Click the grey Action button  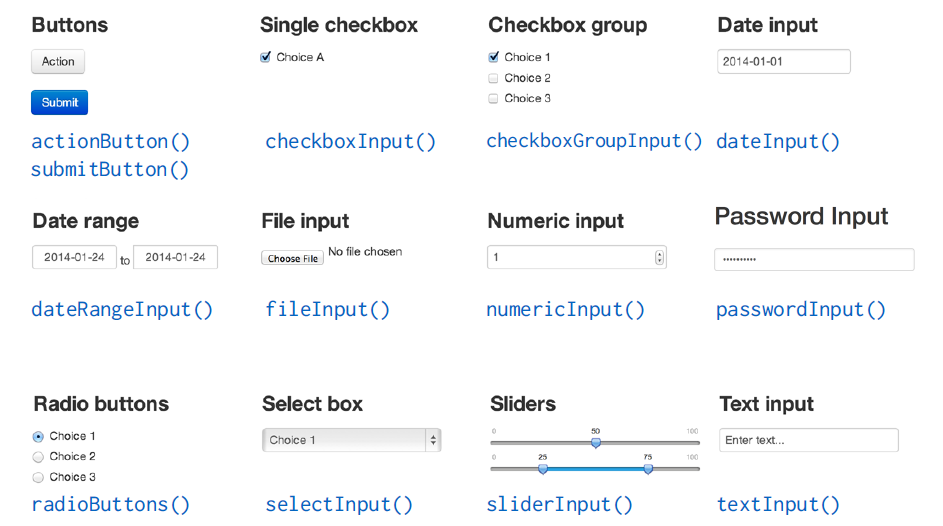point(58,62)
